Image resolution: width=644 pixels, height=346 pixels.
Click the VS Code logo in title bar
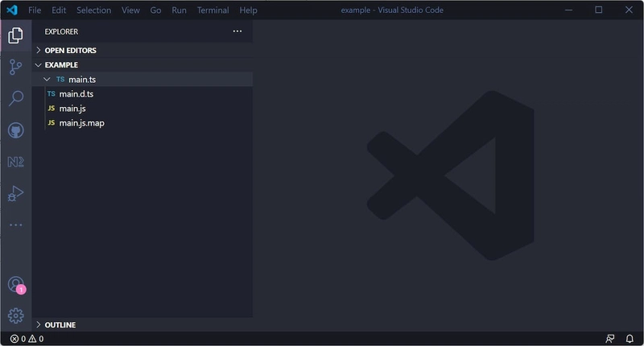click(12, 10)
